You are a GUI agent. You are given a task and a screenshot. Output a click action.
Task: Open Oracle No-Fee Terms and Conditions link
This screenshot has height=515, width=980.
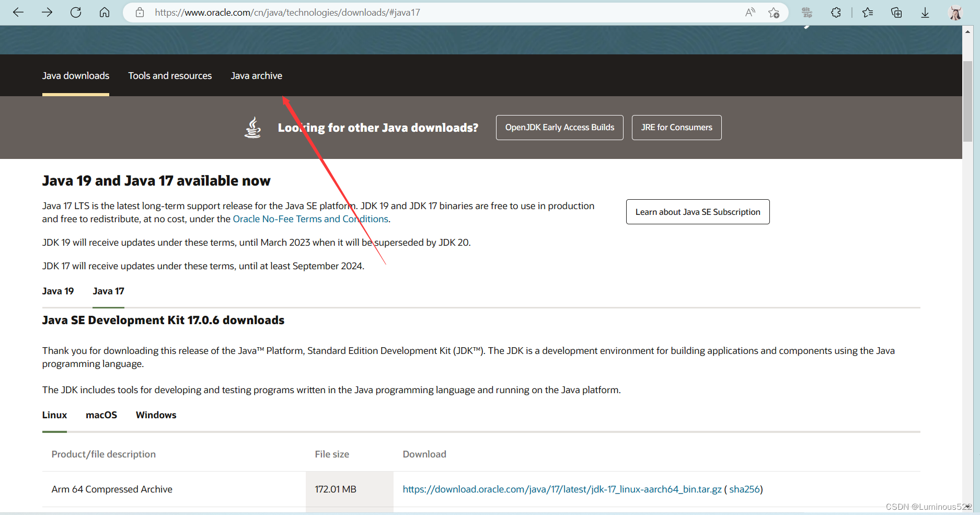coord(310,219)
